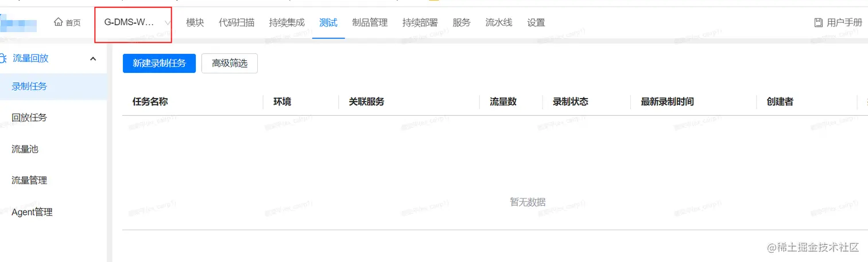The height and width of the screenshot is (262, 868).
Task: Switch to 持续部署 tab
Action: point(420,23)
